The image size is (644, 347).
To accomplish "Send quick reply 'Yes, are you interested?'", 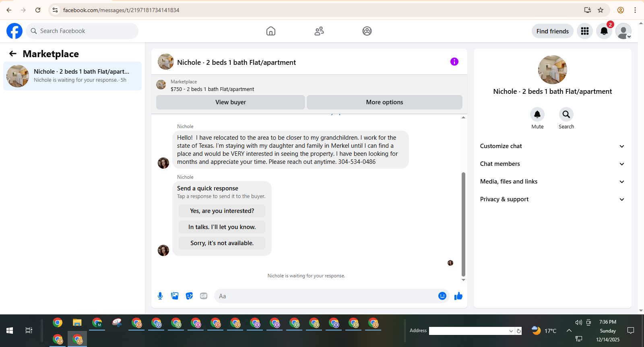I will coord(222,211).
